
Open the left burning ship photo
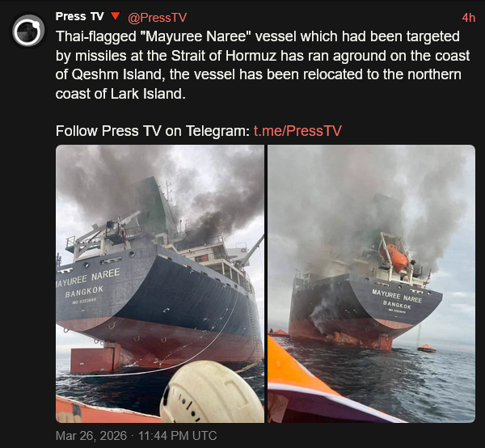(x=160, y=284)
